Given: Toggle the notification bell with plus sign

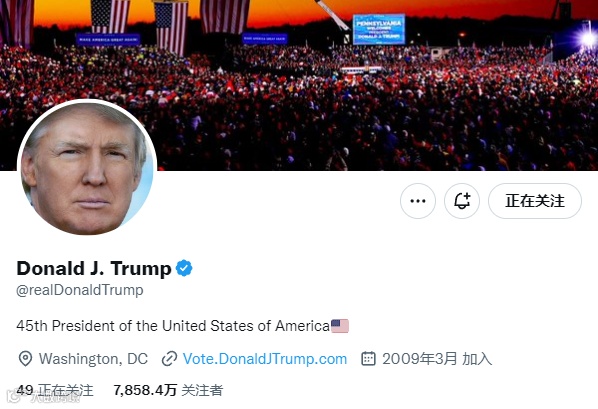Looking at the screenshot, I should point(462,201).
